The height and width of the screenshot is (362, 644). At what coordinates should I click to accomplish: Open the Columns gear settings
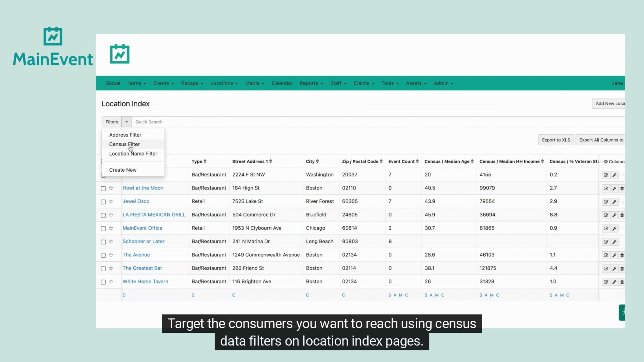click(x=614, y=161)
